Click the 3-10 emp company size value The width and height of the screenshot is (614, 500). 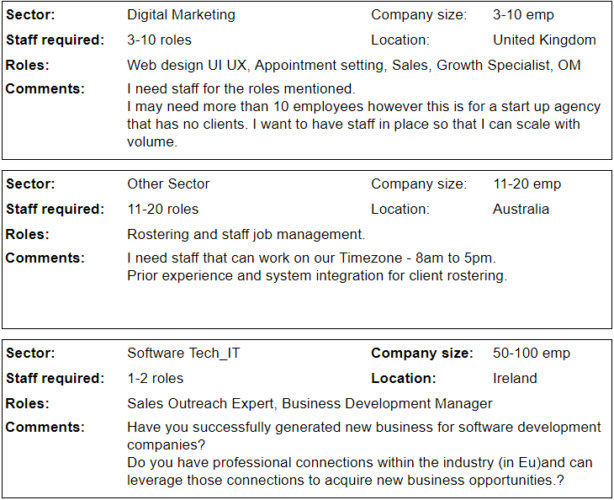(523, 15)
